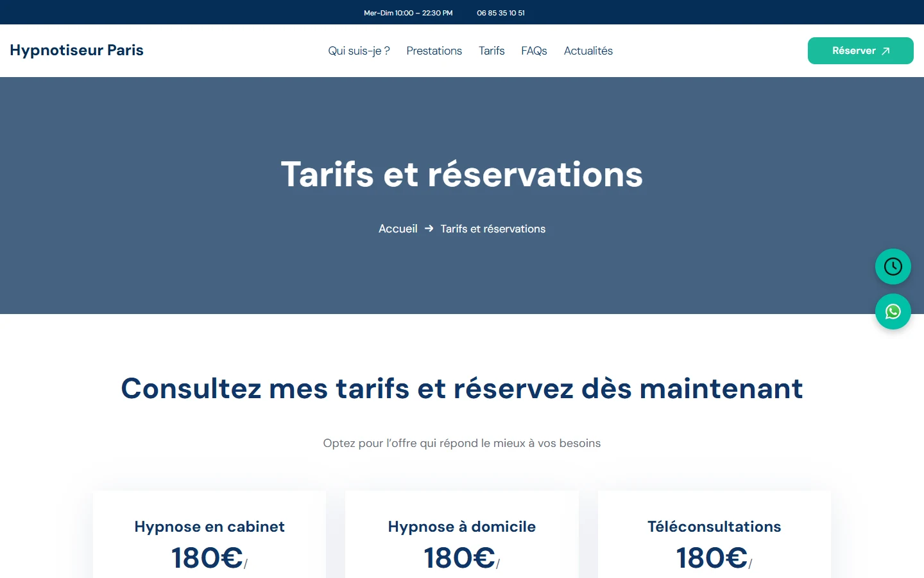The height and width of the screenshot is (578, 924).
Task: Open the Qui suis-je ? menu item
Action: [x=359, y=51]
